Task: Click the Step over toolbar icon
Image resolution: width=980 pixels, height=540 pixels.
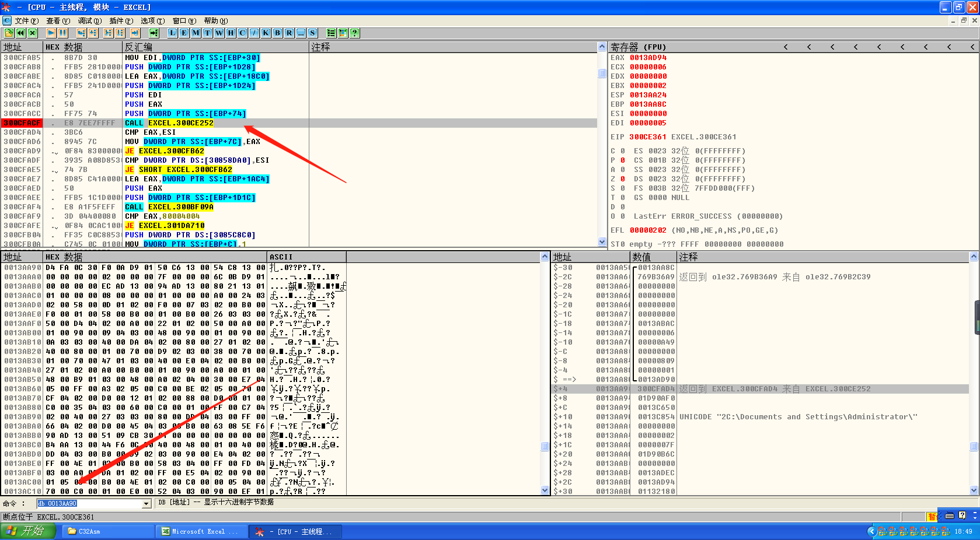Action: [93, 33]
